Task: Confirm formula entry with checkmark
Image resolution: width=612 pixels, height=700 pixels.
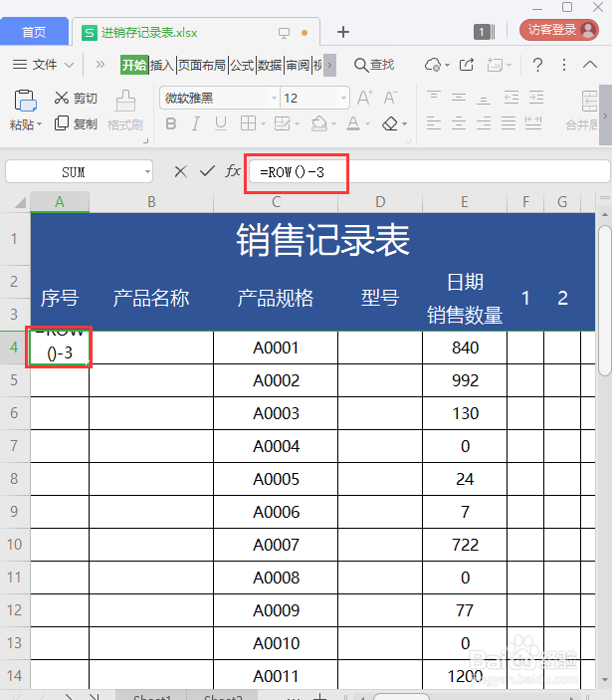Action: (207, 171)
